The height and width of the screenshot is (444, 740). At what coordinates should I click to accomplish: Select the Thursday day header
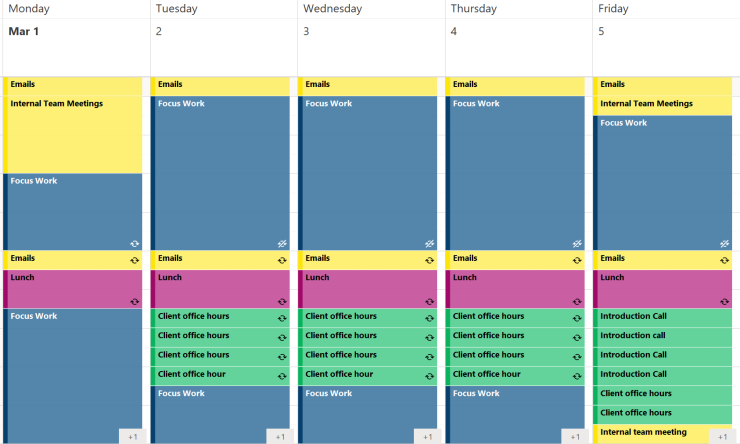coord(474,8)
